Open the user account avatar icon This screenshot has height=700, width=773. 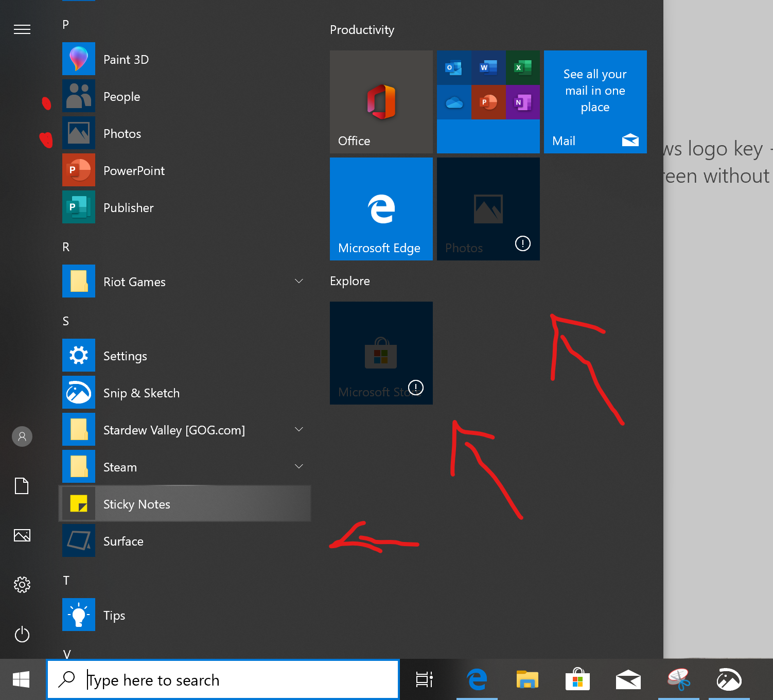click(22, 436)
